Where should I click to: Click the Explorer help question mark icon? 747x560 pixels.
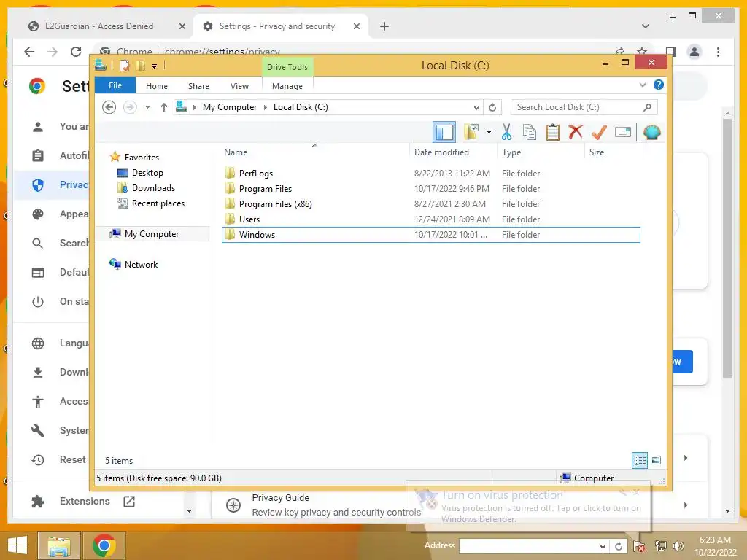click(659, 85)
